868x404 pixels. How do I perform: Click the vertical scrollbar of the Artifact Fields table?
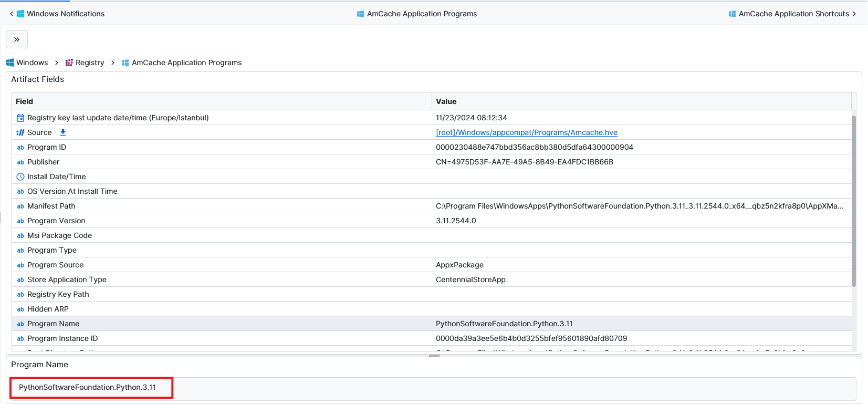point(853,200)
